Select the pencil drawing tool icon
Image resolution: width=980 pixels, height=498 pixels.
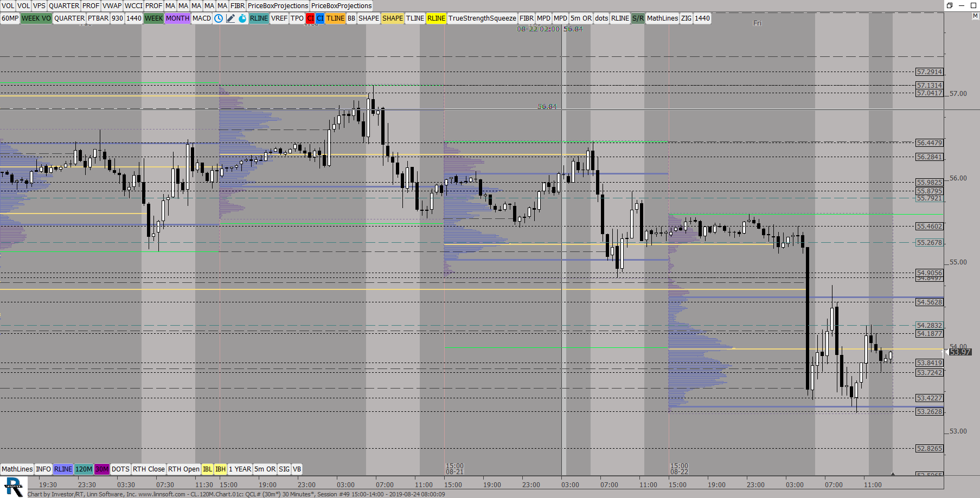[x=230, y=18]
